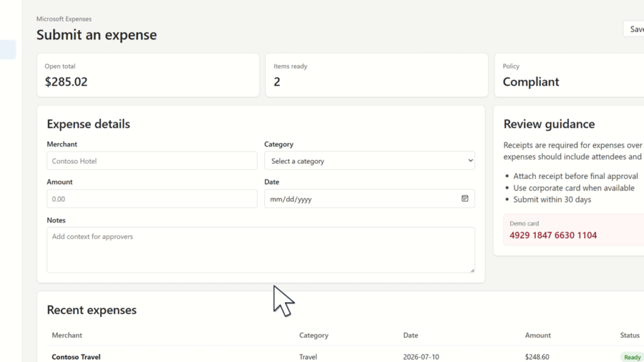This screenshot has width=644, height=362.
Task: Click 'Attach receipt before final approval' item
Action: click(x=575, y=176)
